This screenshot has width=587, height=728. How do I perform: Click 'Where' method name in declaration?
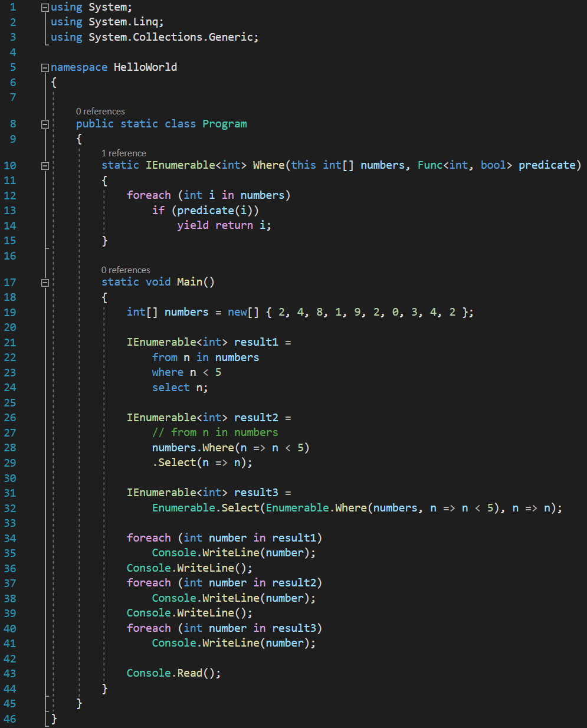pos(268,165)
